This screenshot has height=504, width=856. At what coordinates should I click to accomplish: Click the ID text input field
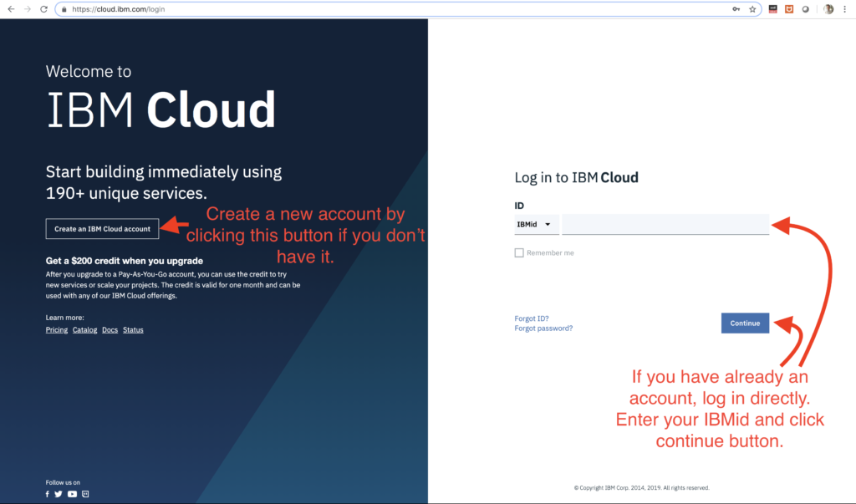click(665, 225)
